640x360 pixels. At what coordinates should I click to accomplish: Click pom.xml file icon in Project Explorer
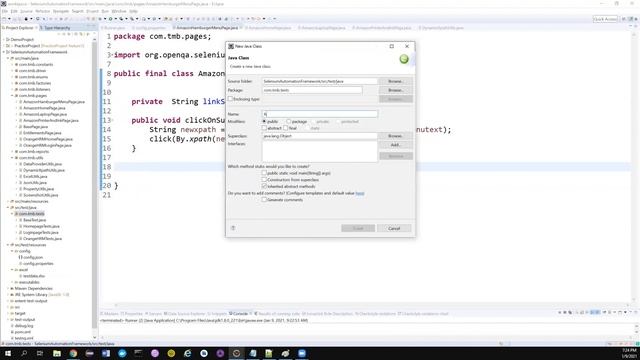click(12, 332)
